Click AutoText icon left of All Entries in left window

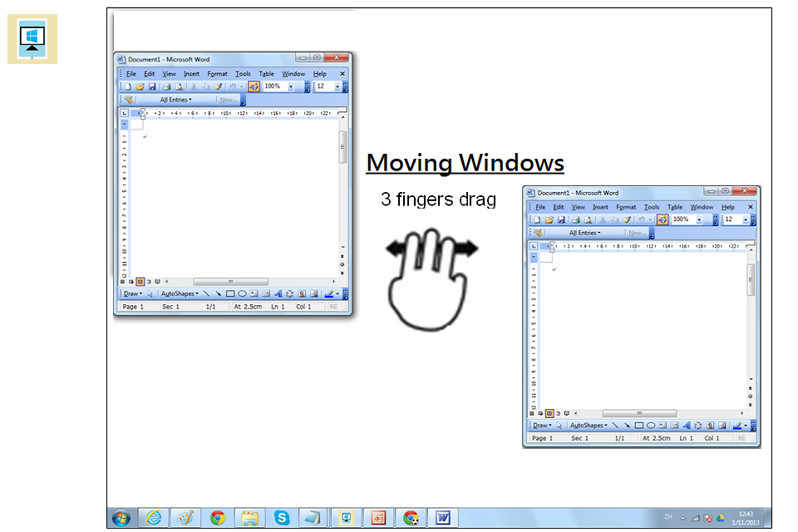click(x=128, y=100)
